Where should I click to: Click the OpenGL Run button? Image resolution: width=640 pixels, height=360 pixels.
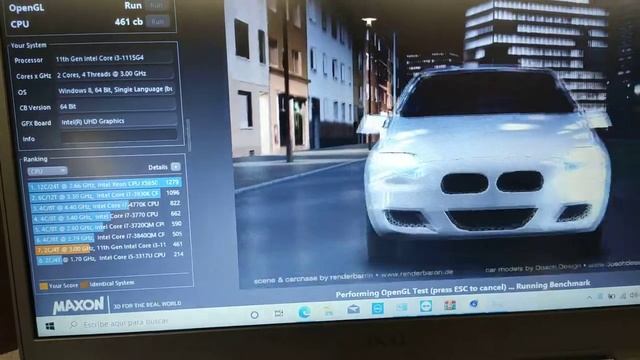click(157, 5)
